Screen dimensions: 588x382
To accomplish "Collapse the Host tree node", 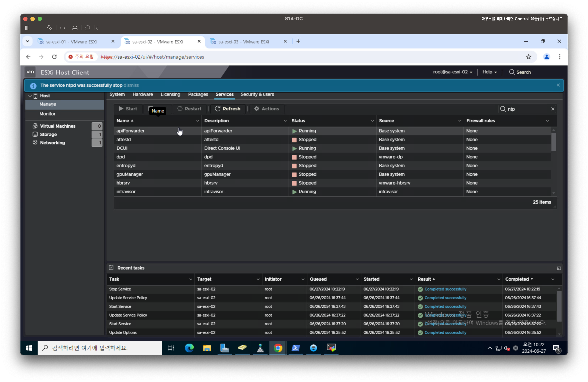I will point(30,96).
